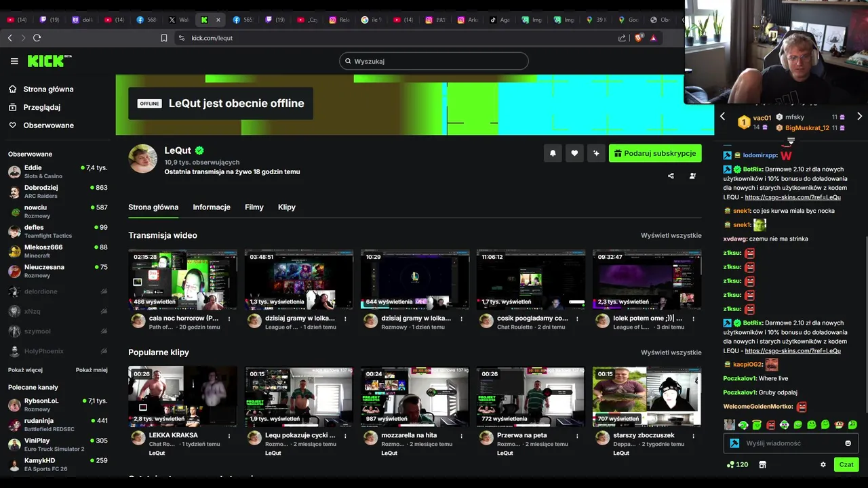Open Eddie channel in followed list

coord(58,171)
